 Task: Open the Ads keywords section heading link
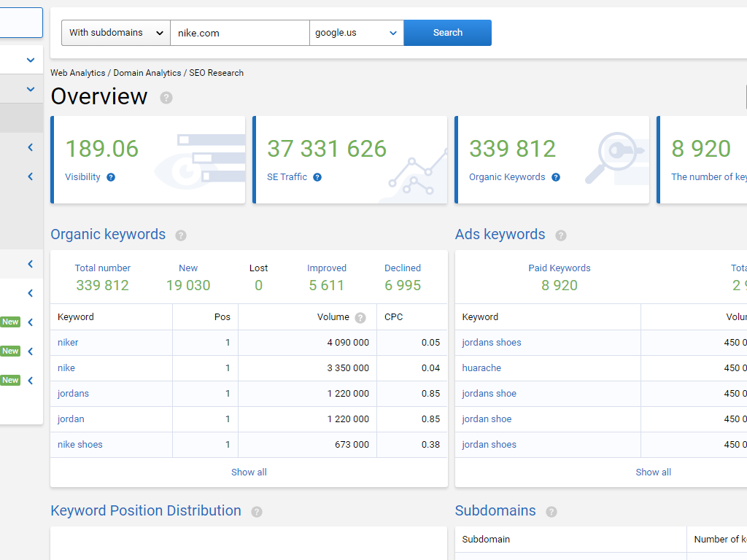pyautogui.click(x=500, y=234)
